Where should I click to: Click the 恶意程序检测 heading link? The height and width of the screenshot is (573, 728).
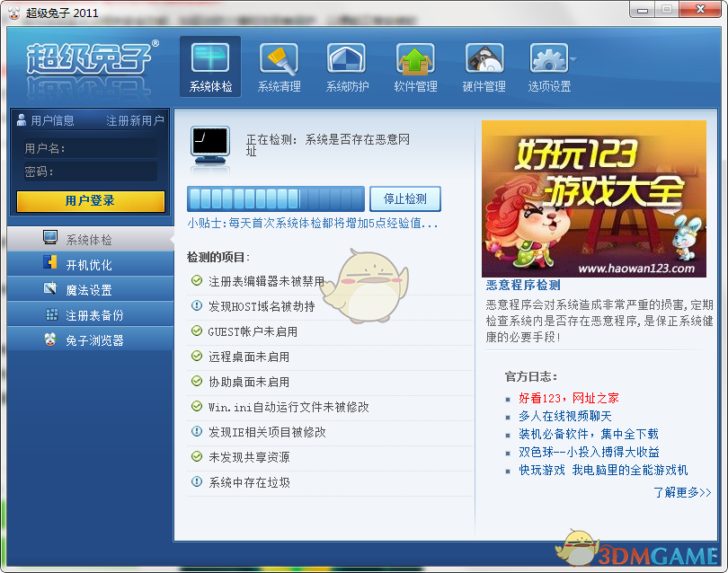click(523, 285)
